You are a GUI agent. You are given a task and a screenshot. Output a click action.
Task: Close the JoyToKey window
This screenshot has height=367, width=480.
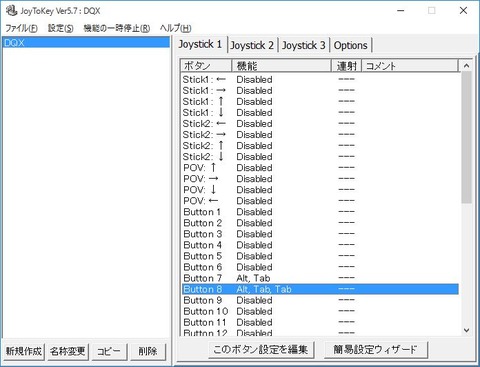tap(463, 11)
